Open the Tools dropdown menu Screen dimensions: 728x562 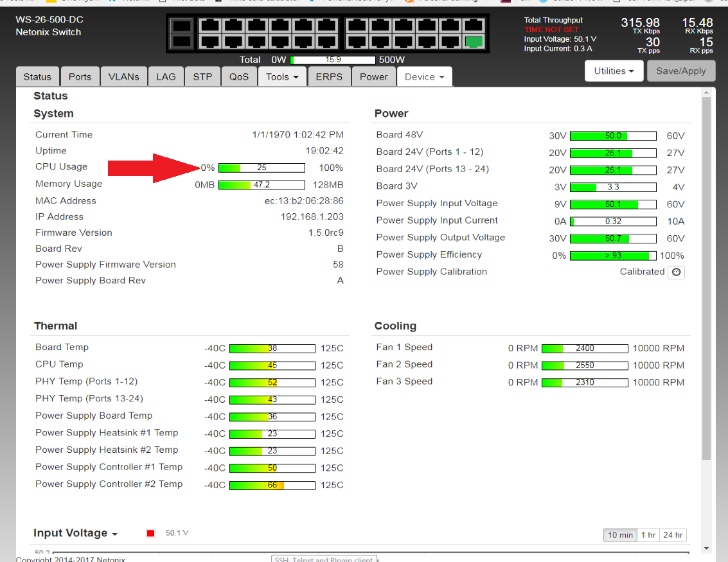(x=283, y=76)
